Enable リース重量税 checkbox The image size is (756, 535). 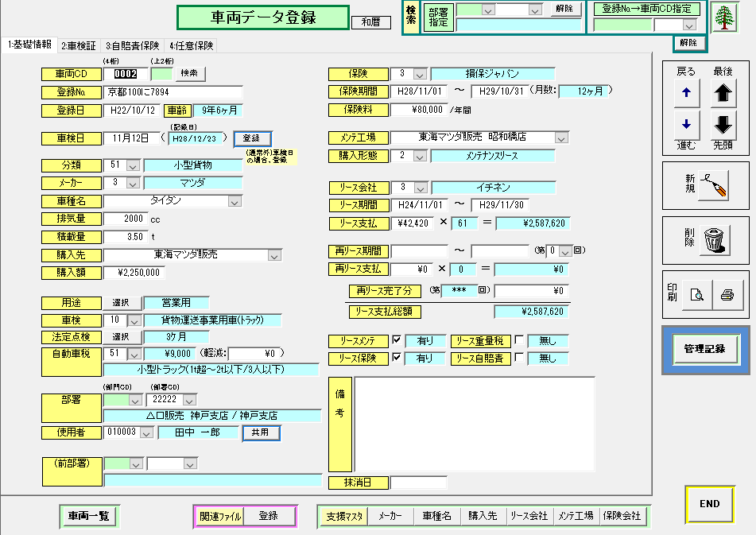(x=519, y=340)
